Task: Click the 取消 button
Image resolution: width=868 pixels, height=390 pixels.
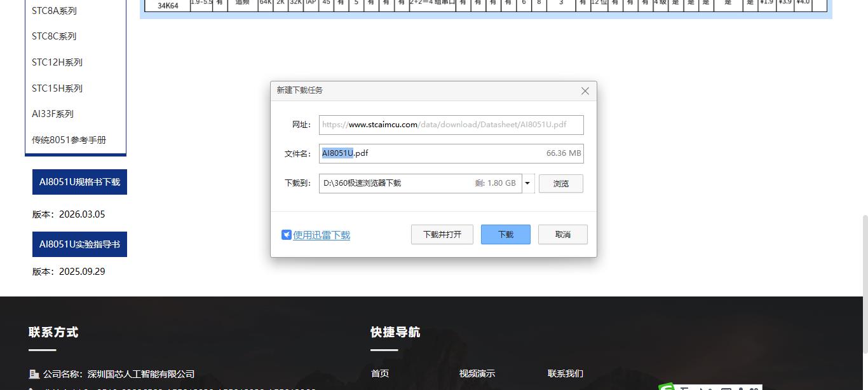Action: [563, 234]
